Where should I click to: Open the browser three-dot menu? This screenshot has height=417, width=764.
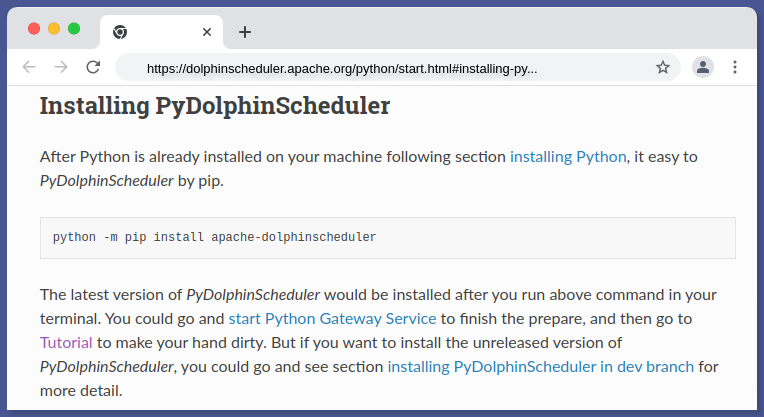(x=735, y=67)
